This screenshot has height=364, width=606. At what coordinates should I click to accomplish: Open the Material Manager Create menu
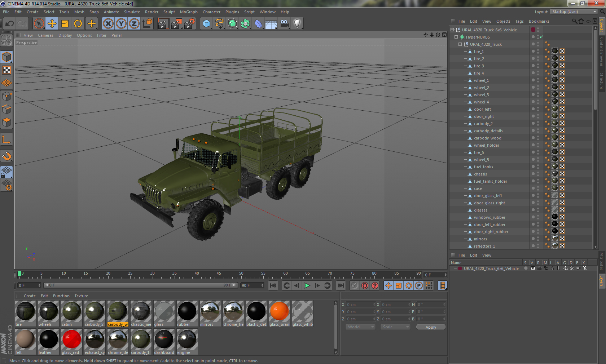click(x=30, y=296)
